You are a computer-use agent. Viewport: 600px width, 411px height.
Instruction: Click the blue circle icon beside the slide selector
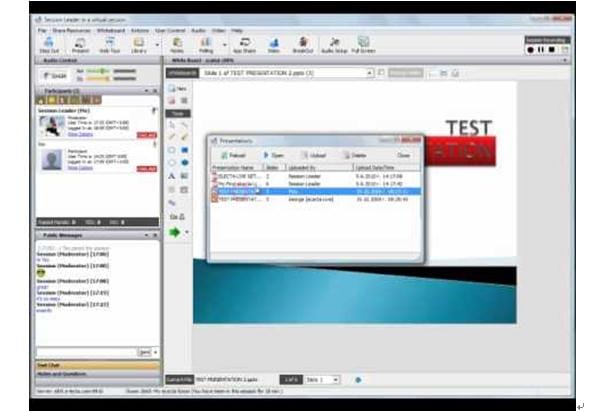pos(358,380)
